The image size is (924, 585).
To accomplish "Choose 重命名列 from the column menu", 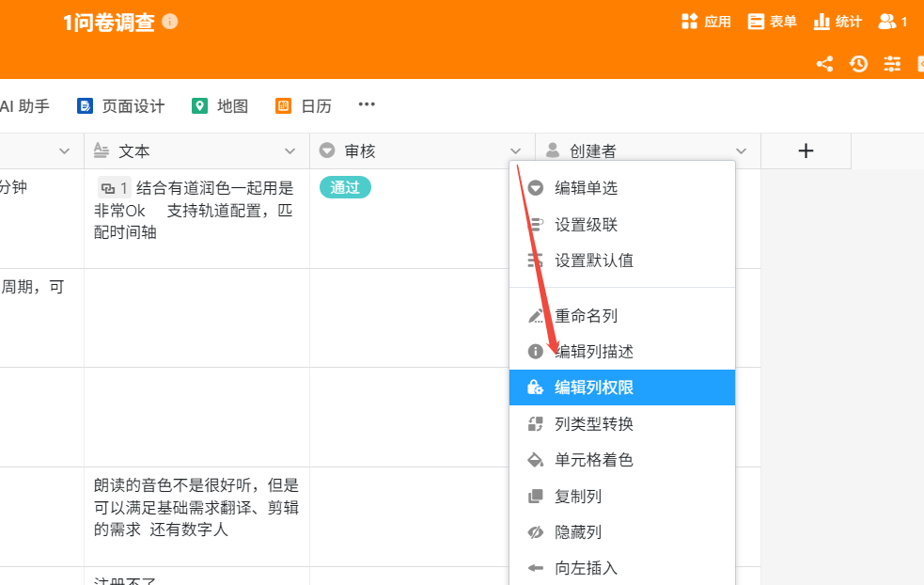I will point(622,316).
